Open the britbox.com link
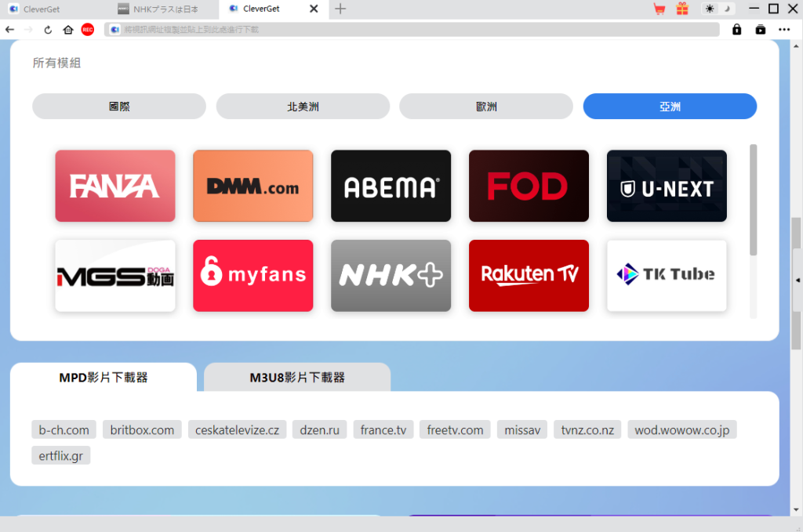803x532 pixels. [x=142, y=429]
